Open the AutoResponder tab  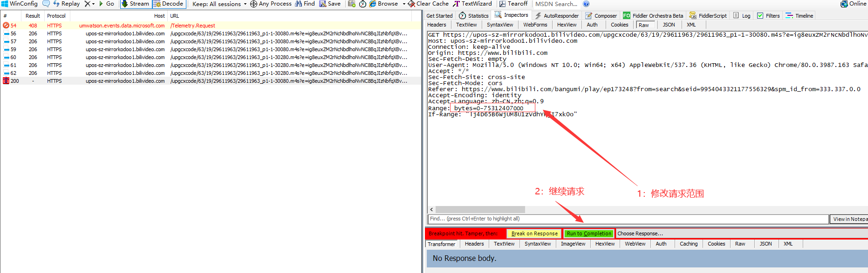(x=557, y=16)
